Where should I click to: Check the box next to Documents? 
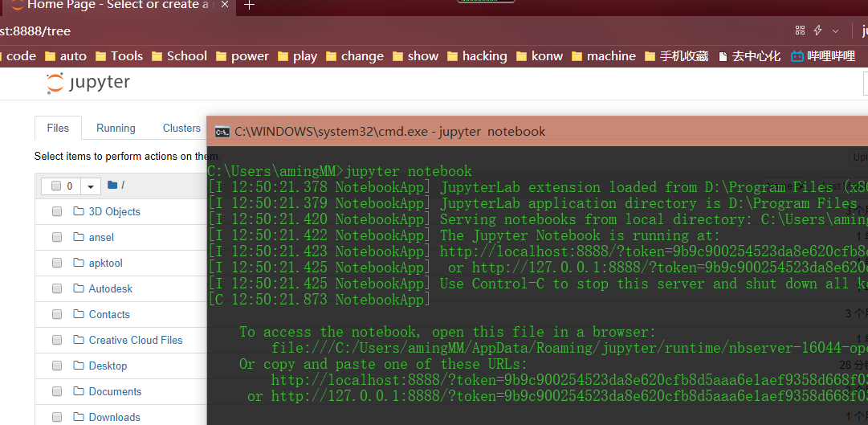click(x=56, y=391)
